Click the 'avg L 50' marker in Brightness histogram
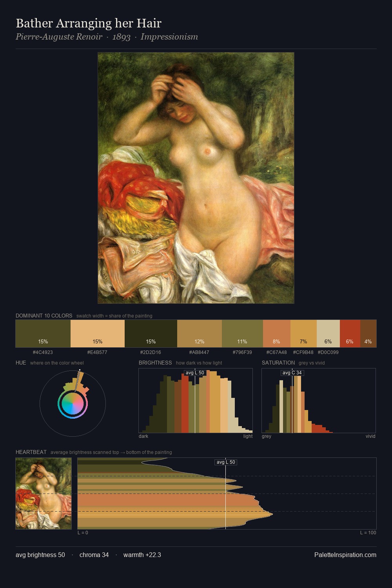The image size is (392, 588). [195, 373]
